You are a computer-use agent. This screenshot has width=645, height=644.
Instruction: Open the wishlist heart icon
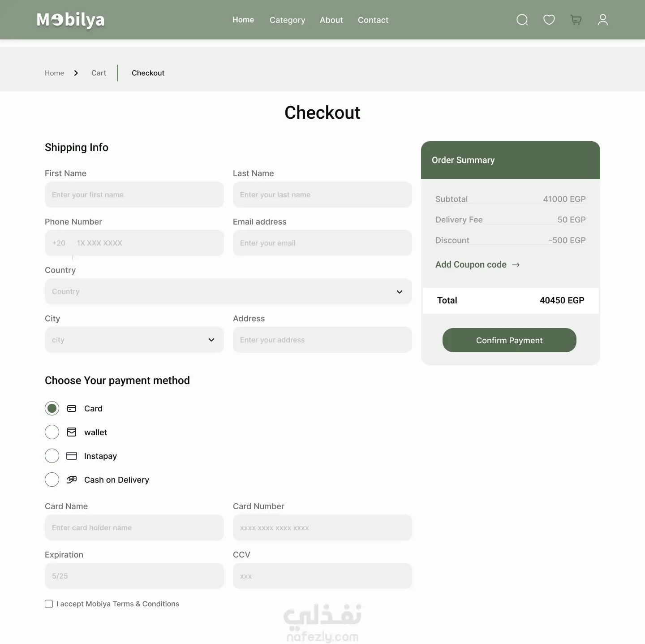[x=549, y=20]
